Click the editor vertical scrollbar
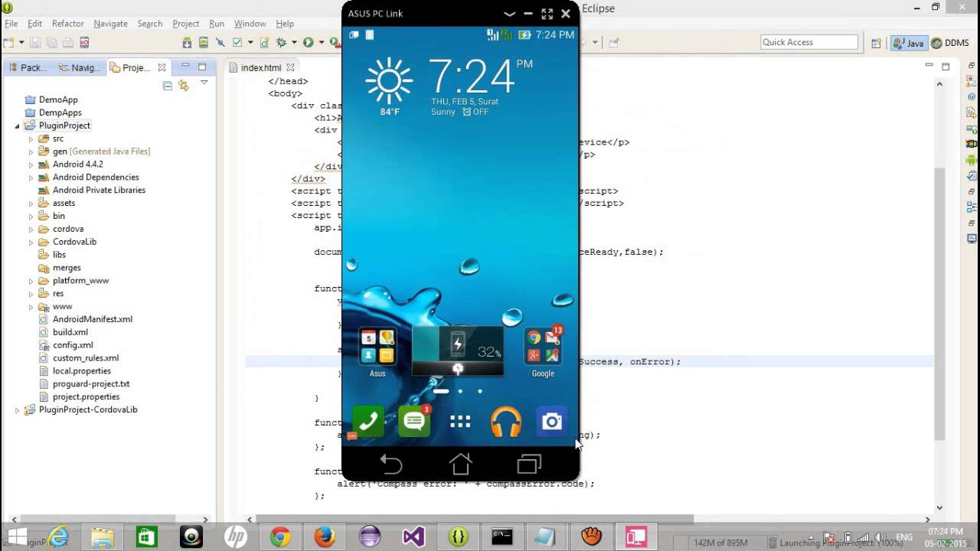This screenshot has height=551, width=980. [x=939, y=305]
